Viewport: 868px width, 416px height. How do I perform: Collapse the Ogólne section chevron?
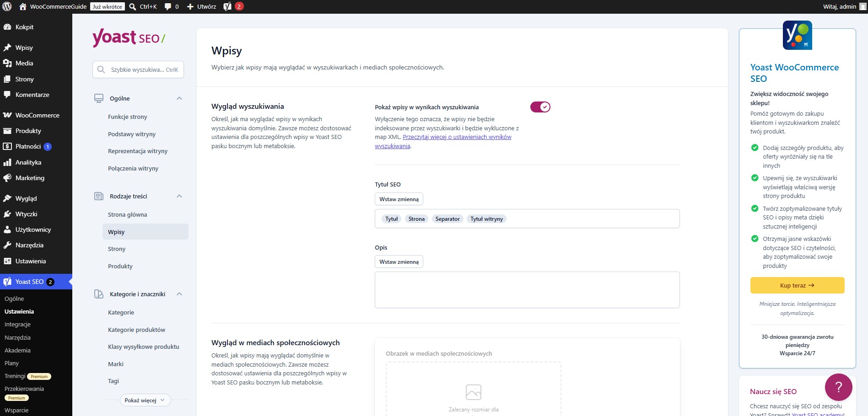coord(179,98)
